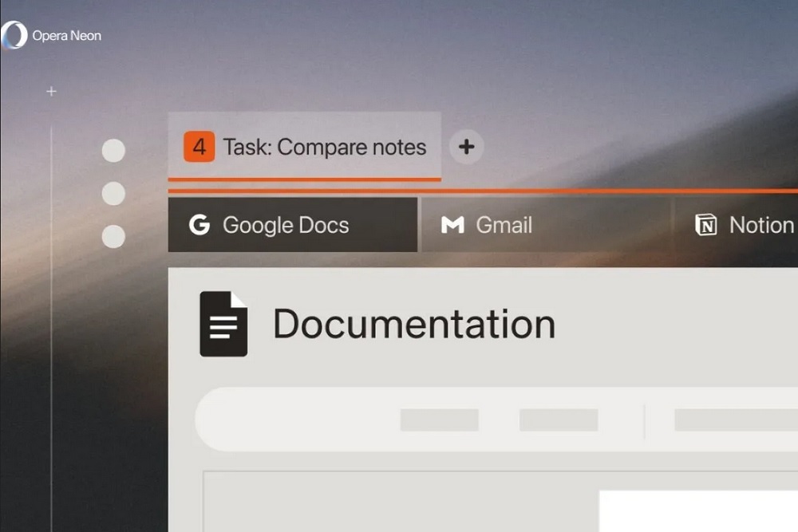The width and height of the screenshot is (798, 532).
Task: Click the Documentation title text
Action: coord(414,324)
